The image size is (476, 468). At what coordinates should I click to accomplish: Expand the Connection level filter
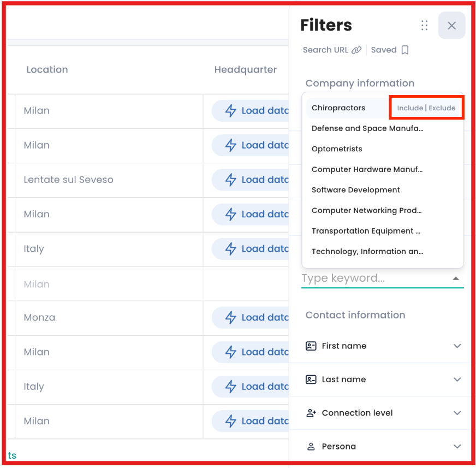pos(457,413)
